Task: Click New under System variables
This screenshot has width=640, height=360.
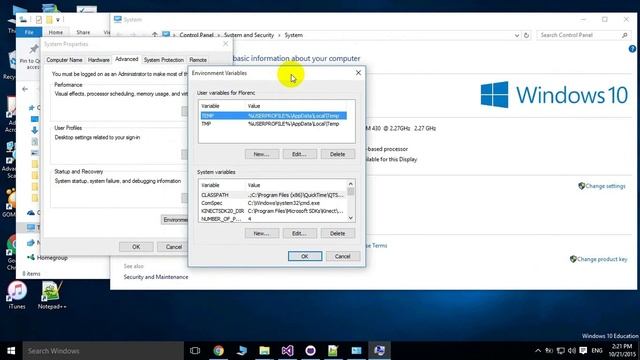Action: pos(262,233)
